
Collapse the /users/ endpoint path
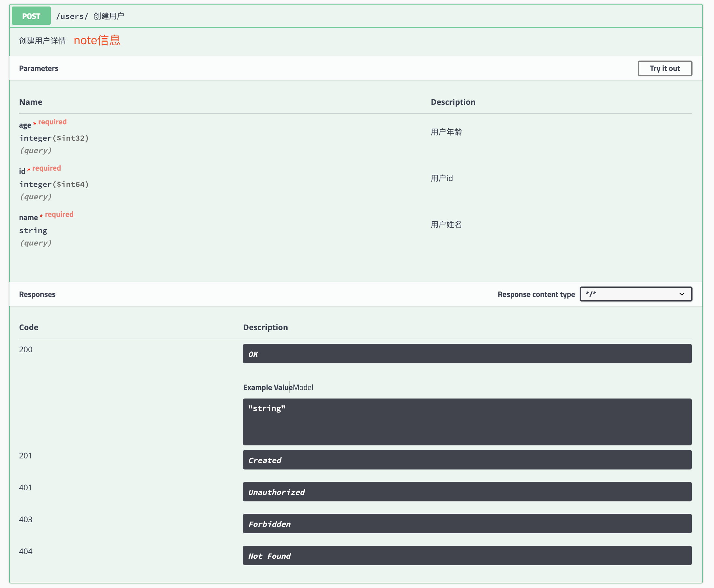[x=72, y=16]
